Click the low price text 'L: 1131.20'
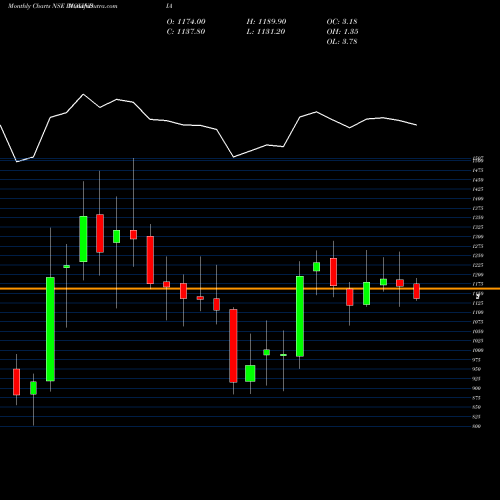This screenshot has height=500, width=500. 266,32
